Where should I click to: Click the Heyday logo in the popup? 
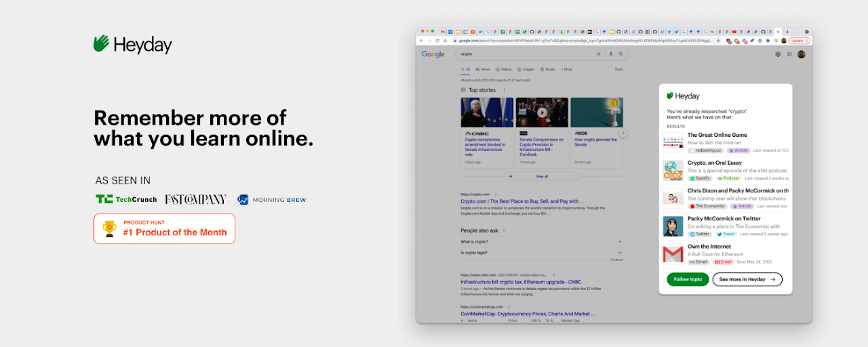(x=683, y=96)
